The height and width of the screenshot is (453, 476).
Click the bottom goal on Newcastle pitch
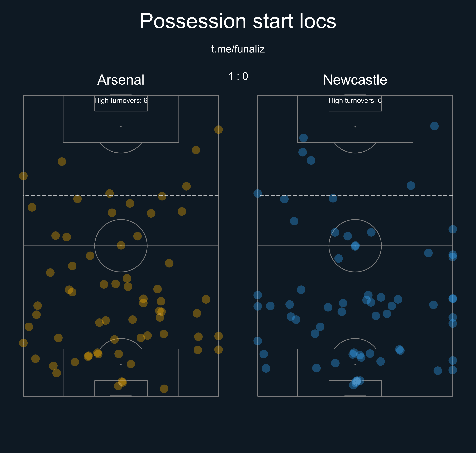click(x=355, y=396)
